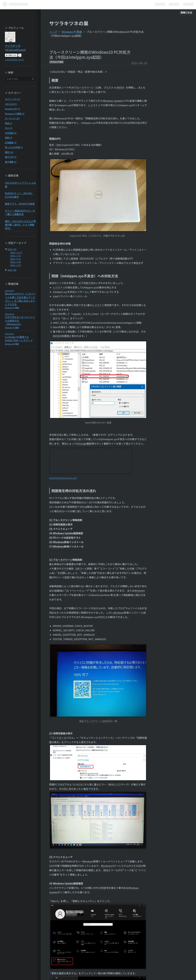196x980 pixels.
Task: Open the 2022 (15) archive link
Action: point(12,250)
